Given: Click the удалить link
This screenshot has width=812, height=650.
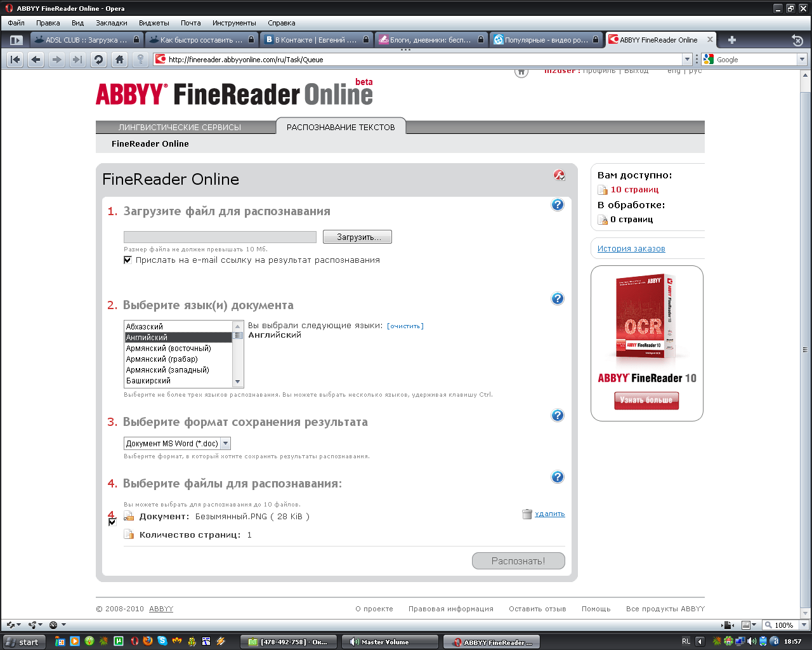Looking at the screenshot, I should (550, 514).
